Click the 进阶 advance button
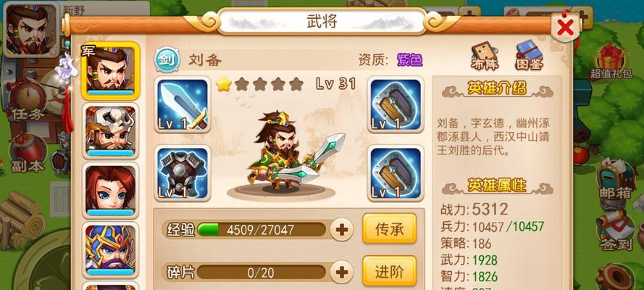The image size is (644, 290). pyautogui.click(x=389, y=271)
